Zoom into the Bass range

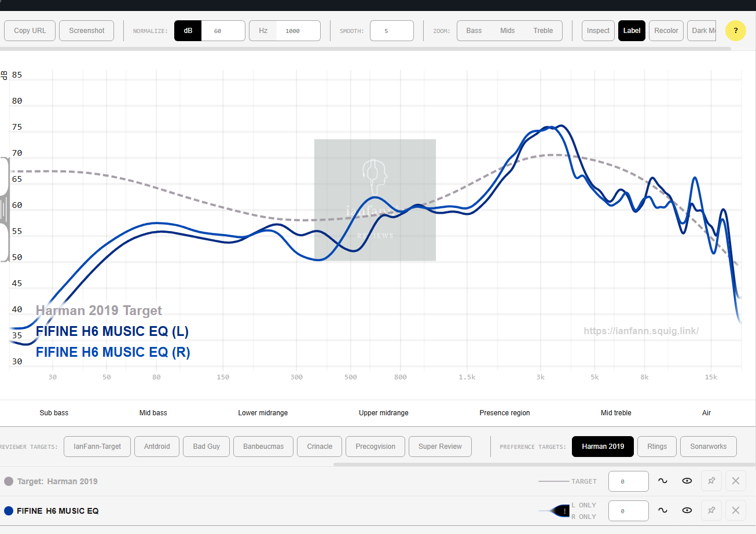pos(474,31)
